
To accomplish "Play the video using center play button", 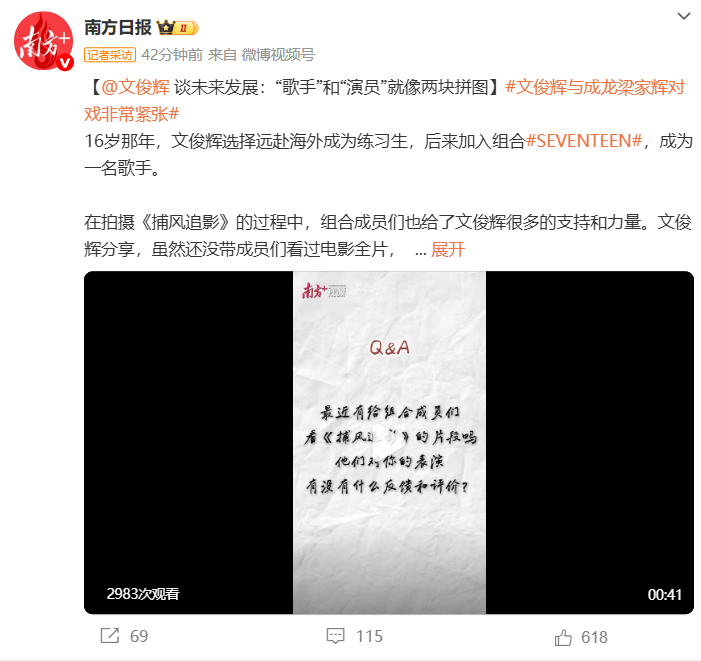I will coord(389,442).
